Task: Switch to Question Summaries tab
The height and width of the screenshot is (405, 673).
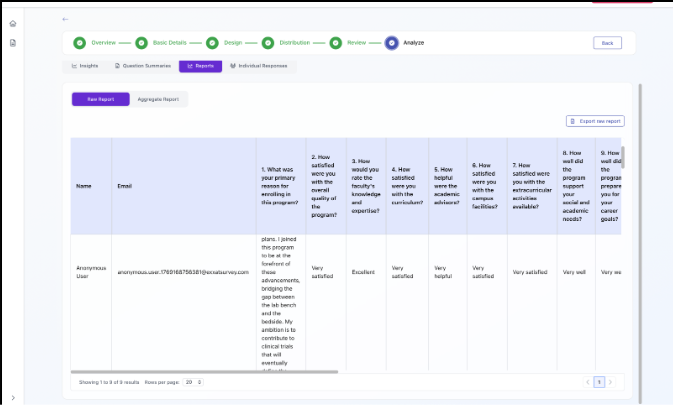Action: click(142, 66)
